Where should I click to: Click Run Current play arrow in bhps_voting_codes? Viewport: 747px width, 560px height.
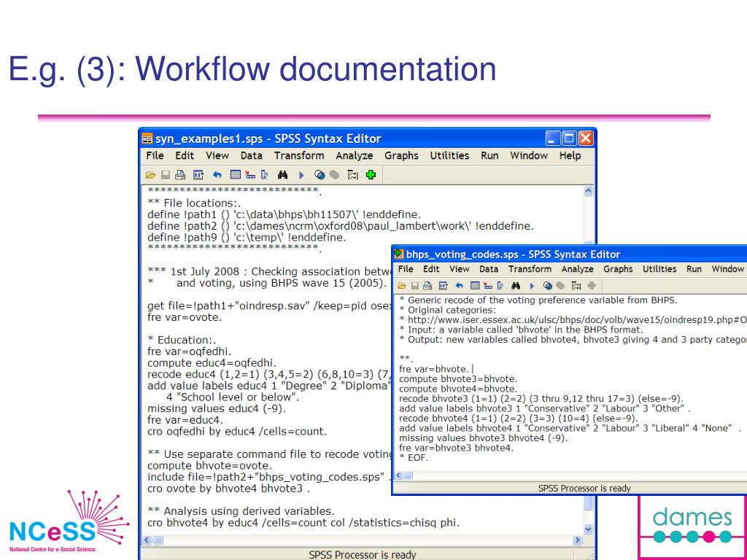[532, 286]
